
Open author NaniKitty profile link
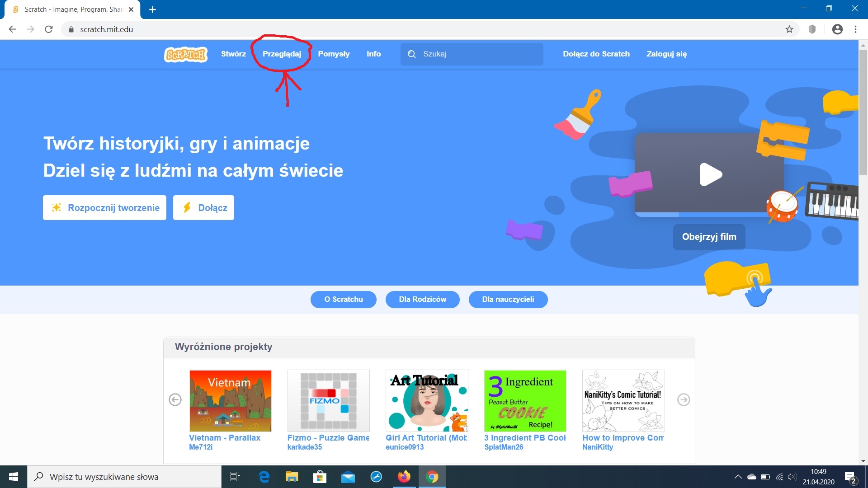598,447
